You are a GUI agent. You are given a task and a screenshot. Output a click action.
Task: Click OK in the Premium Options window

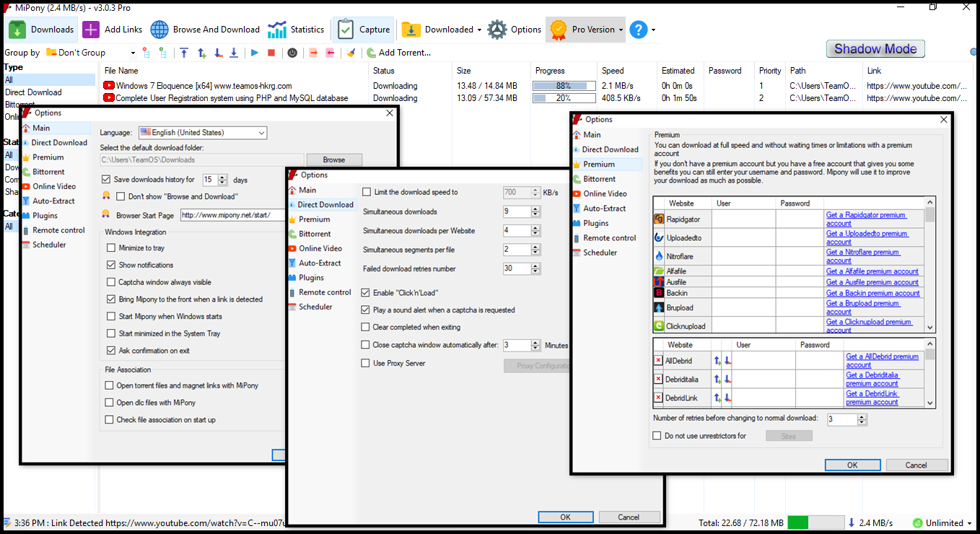852,465
